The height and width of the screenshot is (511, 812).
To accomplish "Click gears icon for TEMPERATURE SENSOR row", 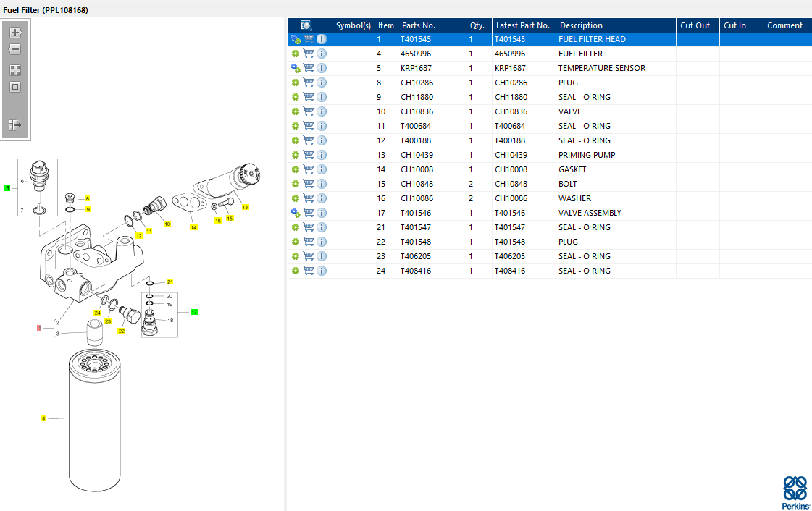I will 296,68.
